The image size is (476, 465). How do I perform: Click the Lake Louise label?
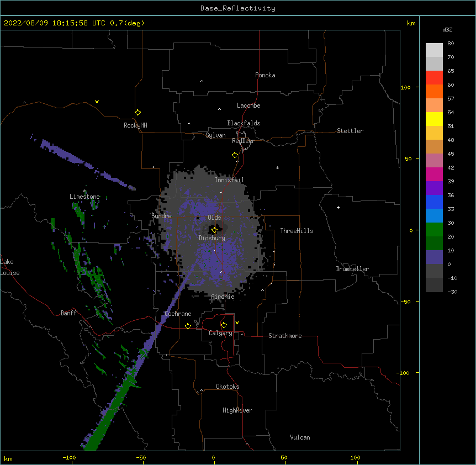click(x=10, y=267)
